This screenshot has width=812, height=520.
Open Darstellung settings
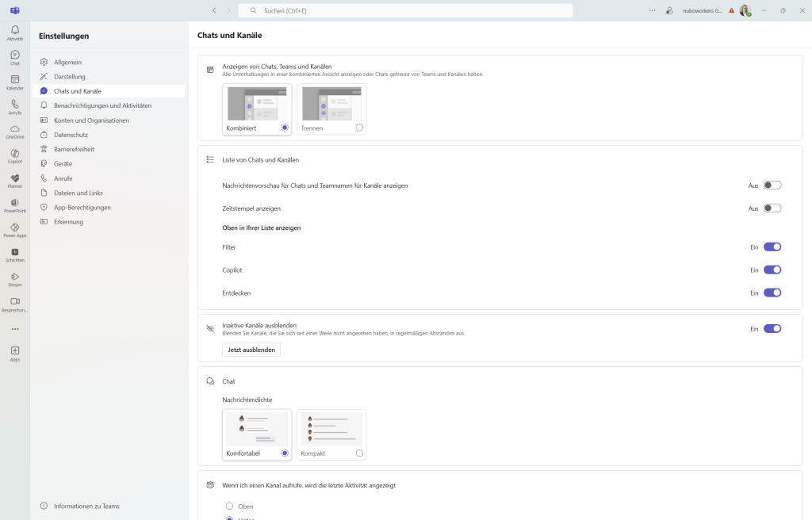tap(108, 77)
